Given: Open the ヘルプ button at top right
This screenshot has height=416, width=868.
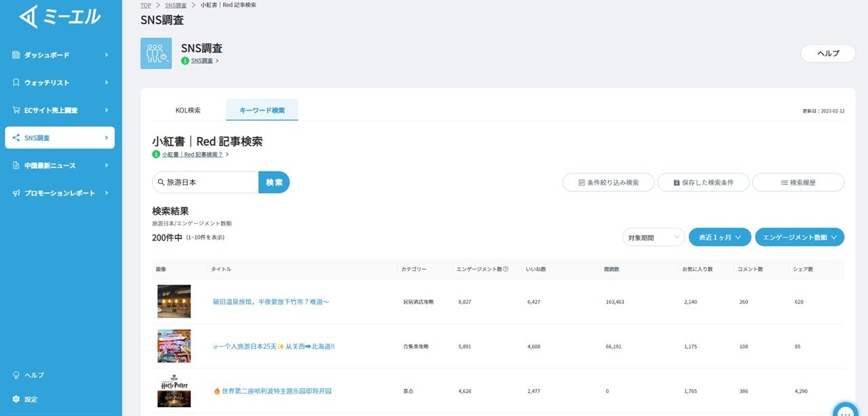Looking at the screenshot, I should click(827, 53).
